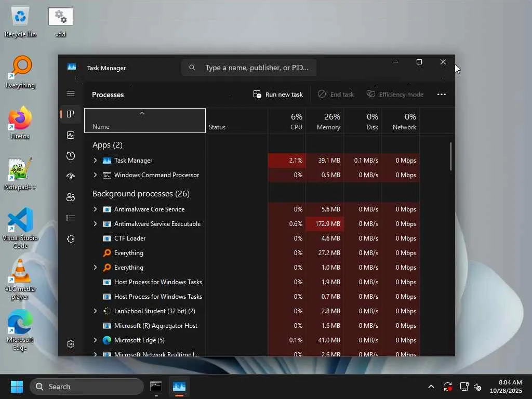
Task: Open the App history page icon
Action: (71, 156)
